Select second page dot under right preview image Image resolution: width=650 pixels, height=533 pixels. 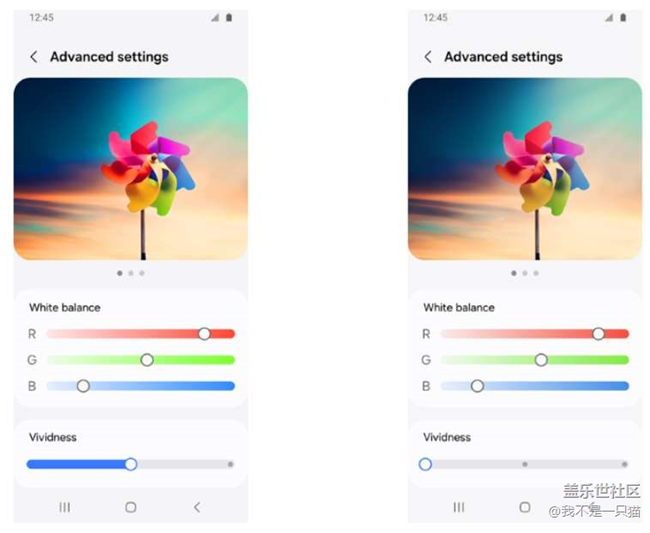[525, 273]
